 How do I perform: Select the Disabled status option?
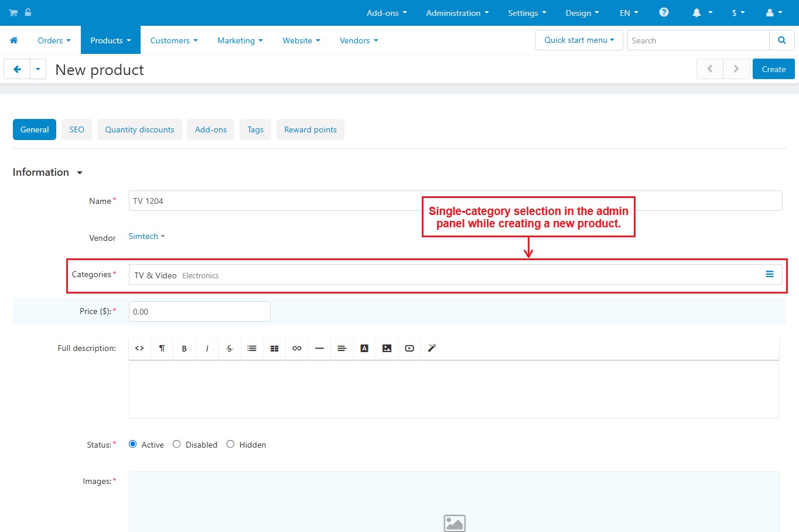pos(177,444)
